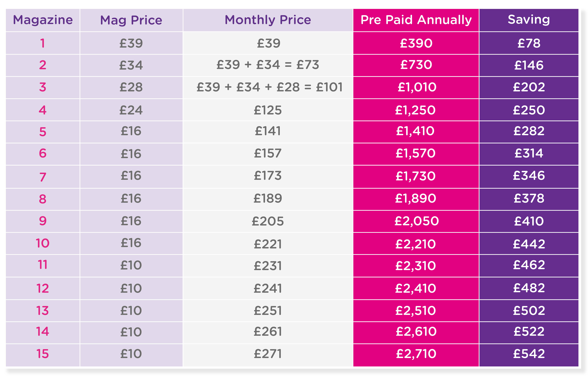
Task: Click the £390 annual price cell
Action: pos(416,43)
